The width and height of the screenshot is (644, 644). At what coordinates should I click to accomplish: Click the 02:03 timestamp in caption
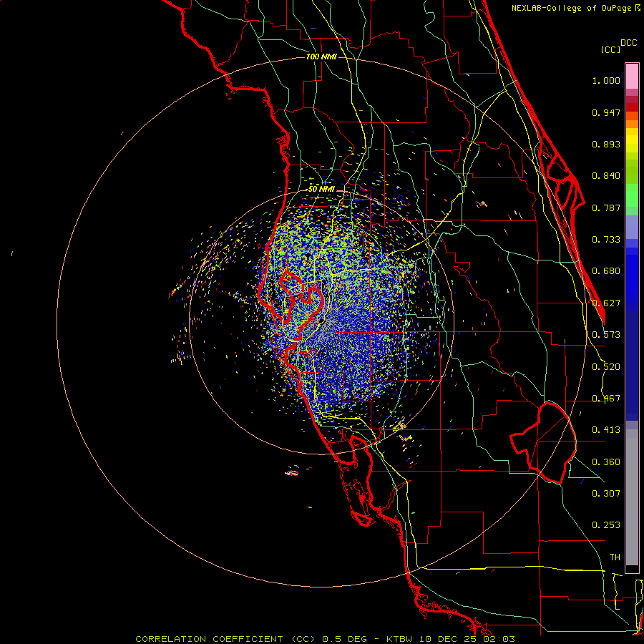click(499, 639)
